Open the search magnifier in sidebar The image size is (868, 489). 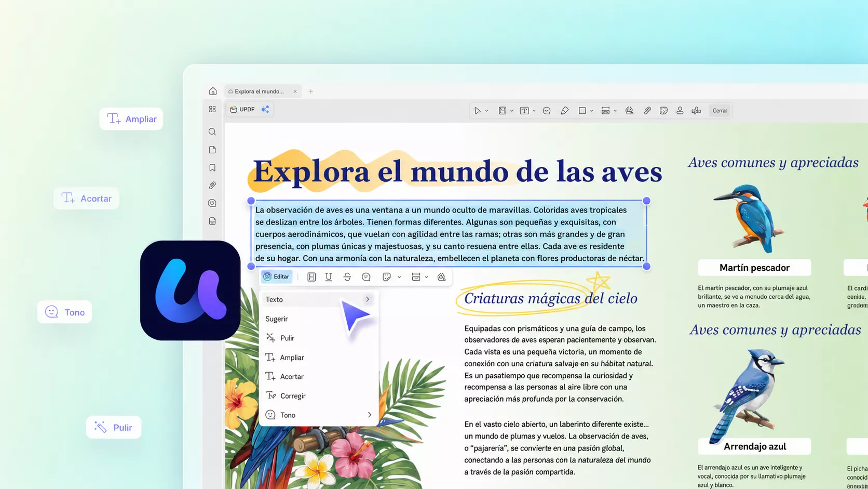pos(212,132)
